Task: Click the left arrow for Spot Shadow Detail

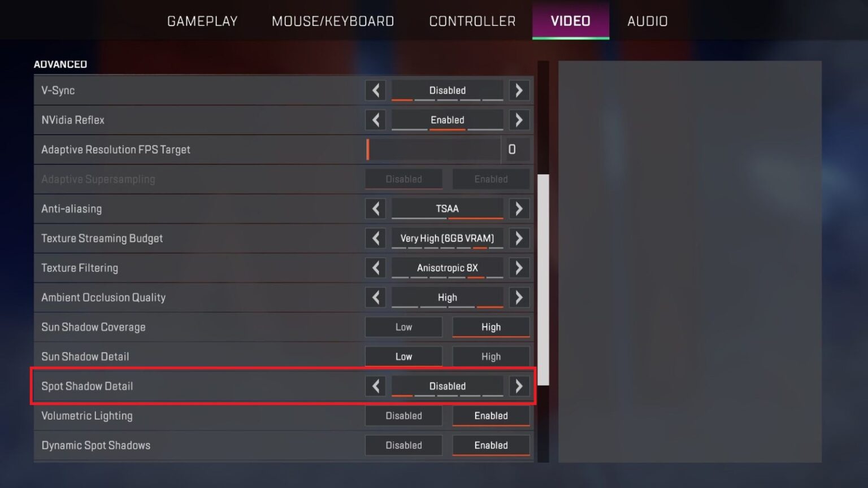Action: pyautogui.click(x=376, y=386)
